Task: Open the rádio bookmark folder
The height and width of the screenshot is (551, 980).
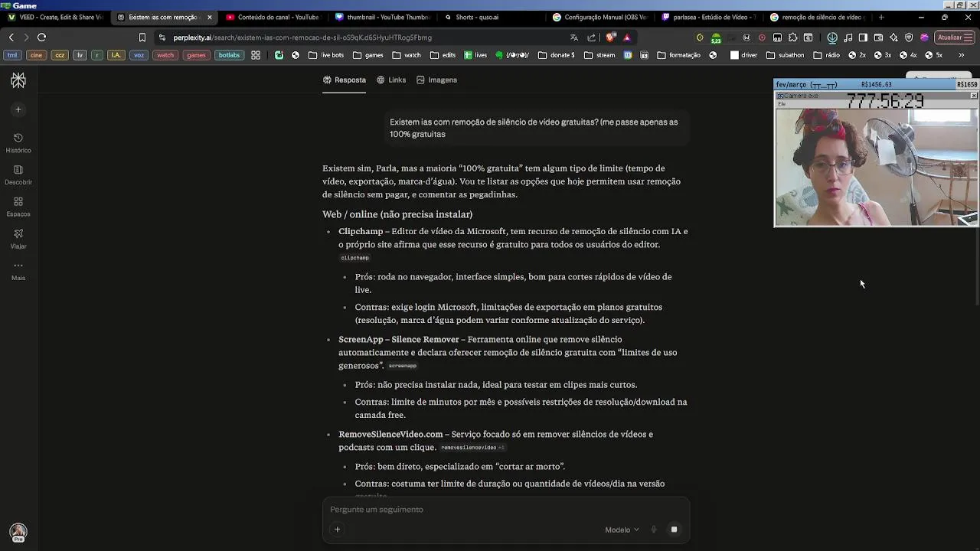Action: coord(826,55)
